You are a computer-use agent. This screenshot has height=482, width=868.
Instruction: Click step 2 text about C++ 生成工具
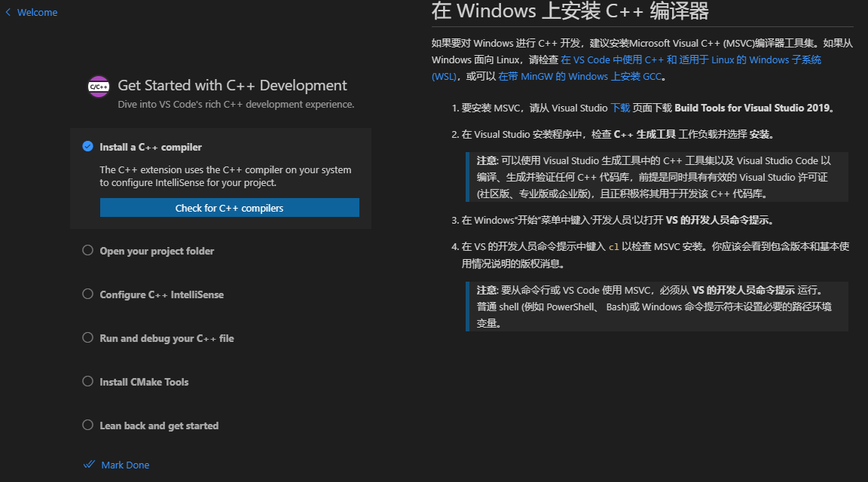point(618,135)
